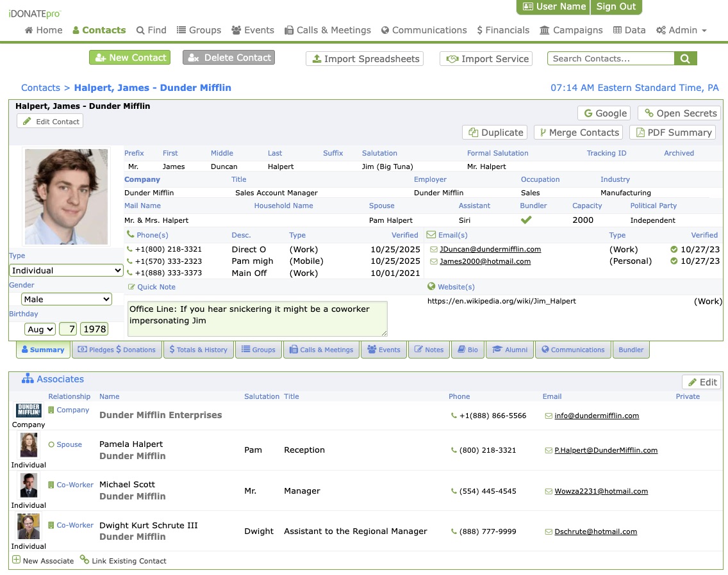This screenshot has height=575, width=728.
Task: Open Communications in top navigation
Action: coord(424,30)
